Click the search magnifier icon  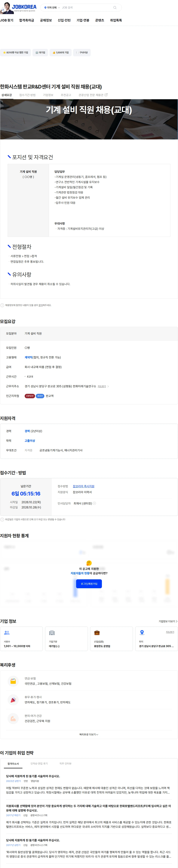[115, 7]
